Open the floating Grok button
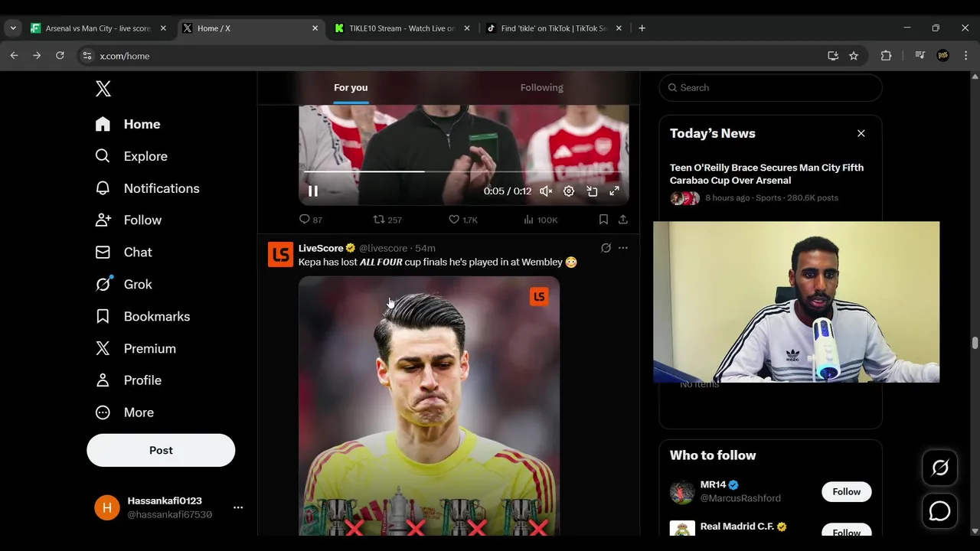This screenshot has width=980, height=551. click(x=940, y=468)
